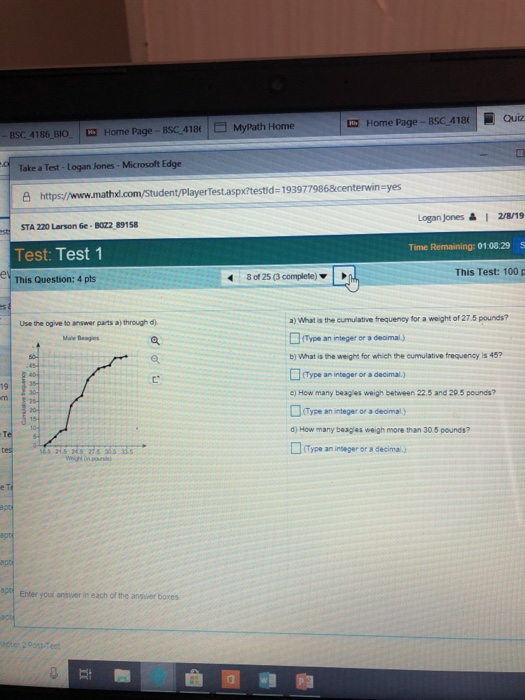525x700 pixels.
Task: Click question b text about frequency 45
Action: pos(396,356)
